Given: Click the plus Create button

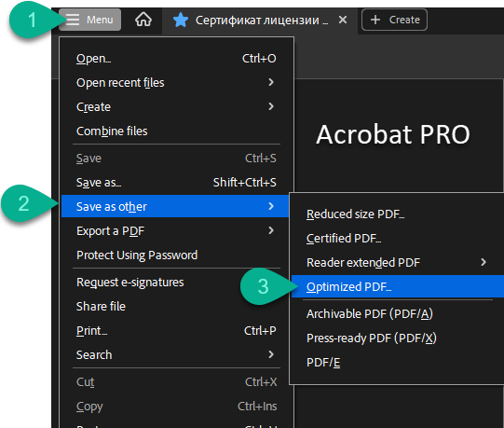Looking at the screenshot, I should (x=394, y=20).
